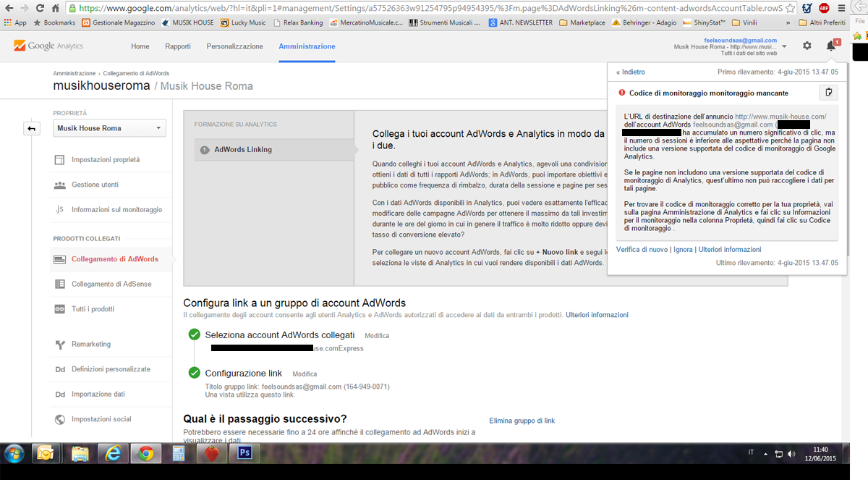Click the Google Analytics logo
The width and height of the screenshot is (868, 480).
tap(48, 46)
